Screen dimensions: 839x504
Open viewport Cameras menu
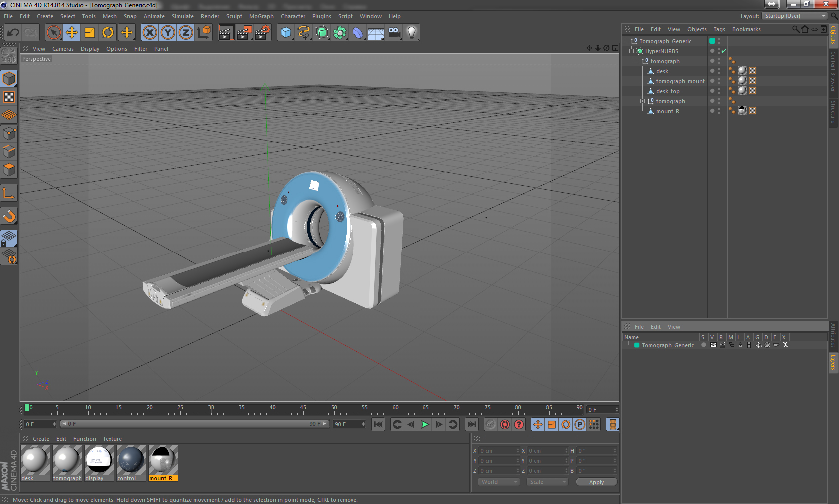(x=63, y=49)
